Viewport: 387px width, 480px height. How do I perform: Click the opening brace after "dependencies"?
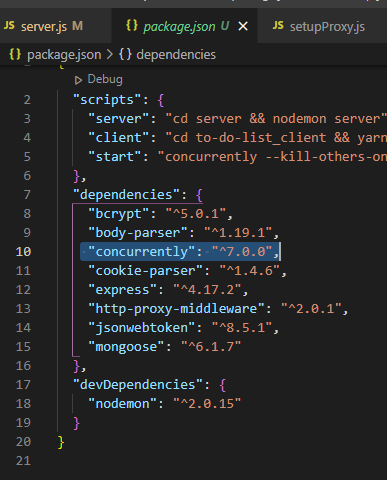tap(199, 195)
